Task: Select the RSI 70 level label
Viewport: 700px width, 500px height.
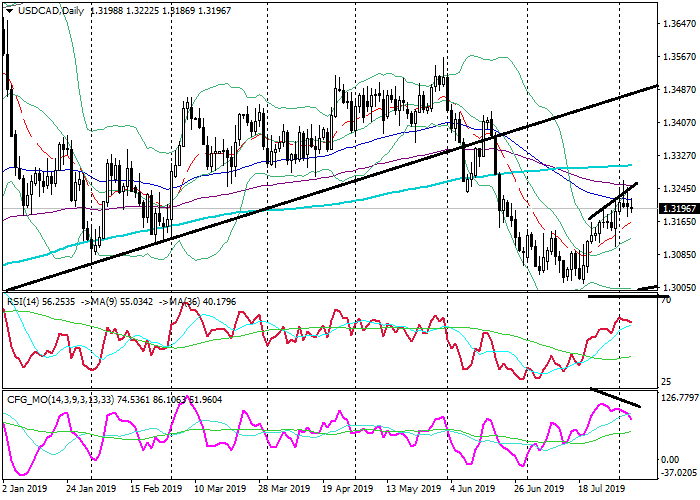Action: pos(666,300)
